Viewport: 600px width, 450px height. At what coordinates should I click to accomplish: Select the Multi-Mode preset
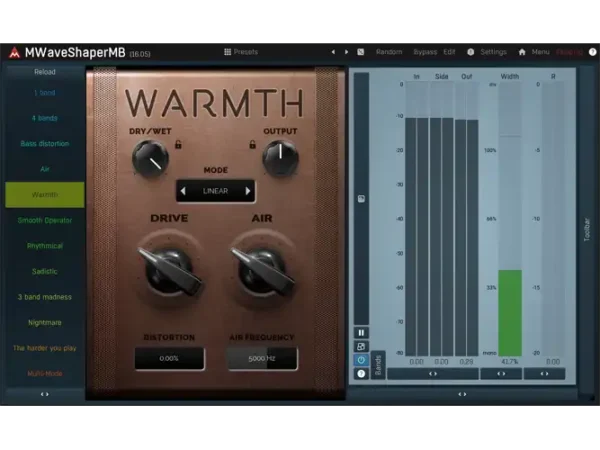[45, 373]
